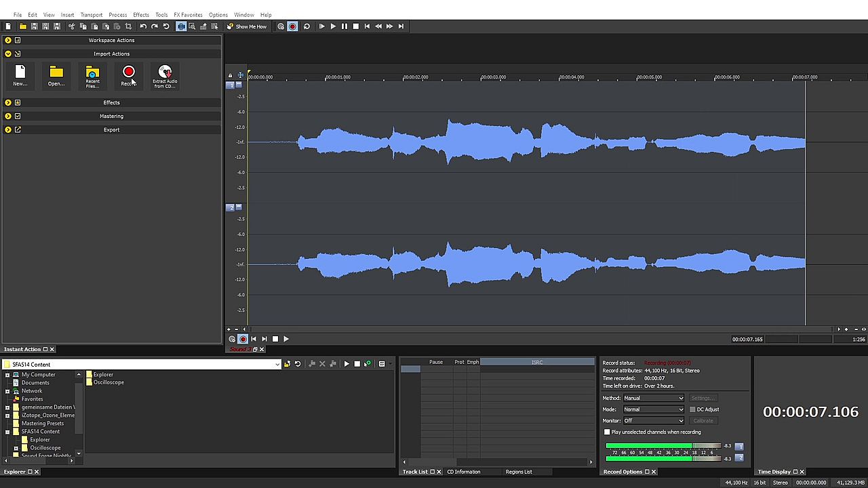Image resolution: width=868 pixels, height=488 pixels.
Task: Open the Process menu
Action: 117,15
